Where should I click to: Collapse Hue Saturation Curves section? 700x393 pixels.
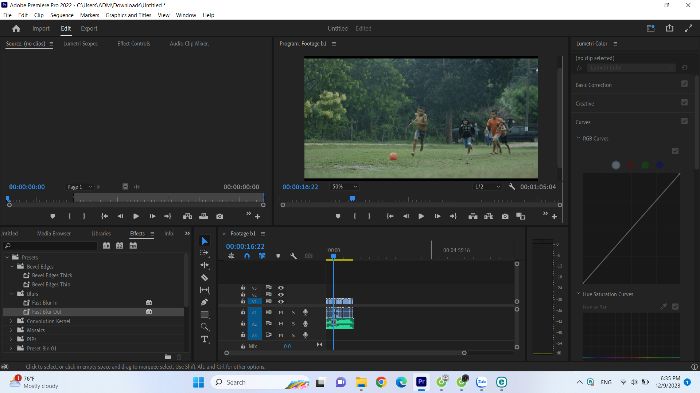(x=579, y=294)
